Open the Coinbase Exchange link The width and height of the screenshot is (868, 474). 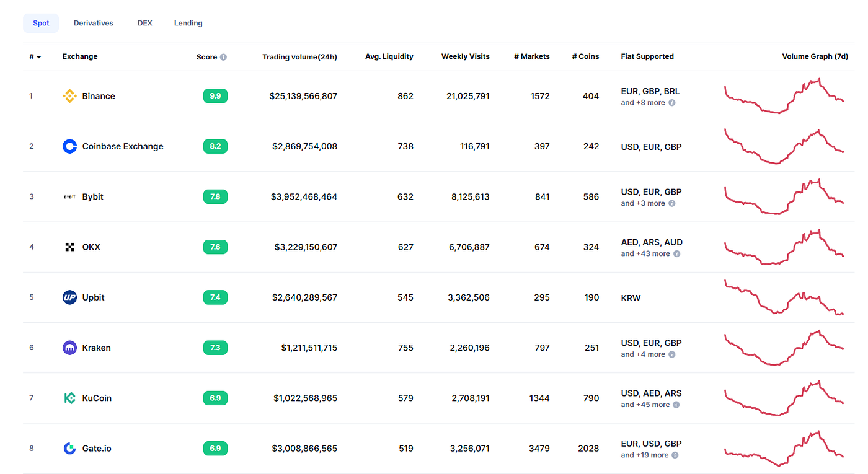[123, 146]
